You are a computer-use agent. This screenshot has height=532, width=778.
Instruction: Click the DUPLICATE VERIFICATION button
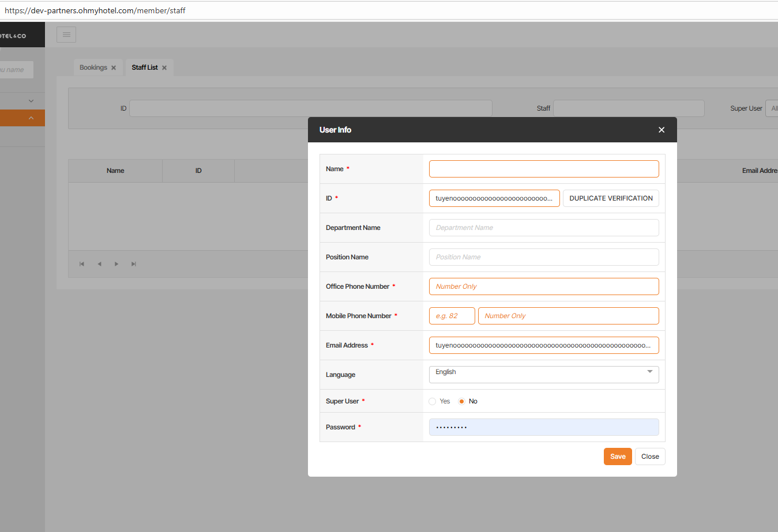pyautogui.click(x=611, y=198)
